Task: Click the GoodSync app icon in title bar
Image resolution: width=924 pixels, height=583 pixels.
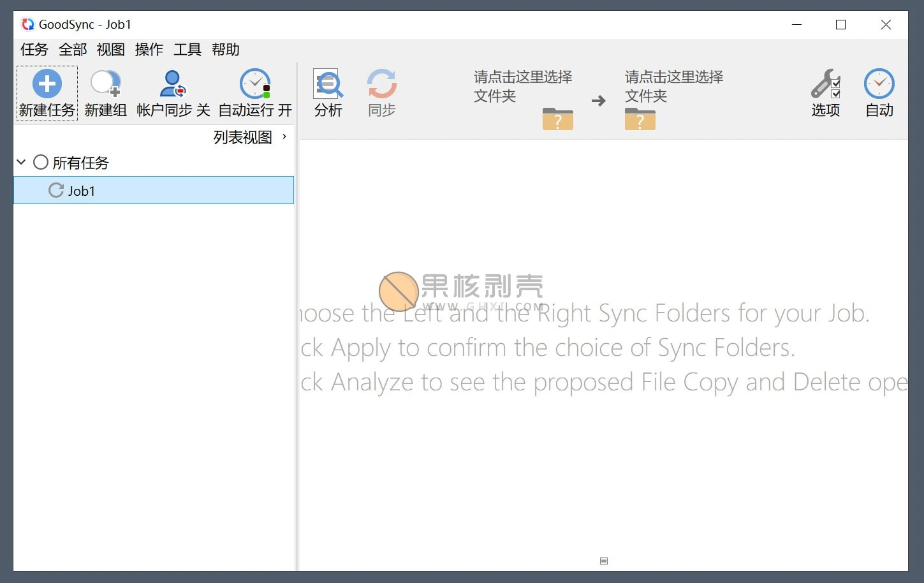Action: 27,24
